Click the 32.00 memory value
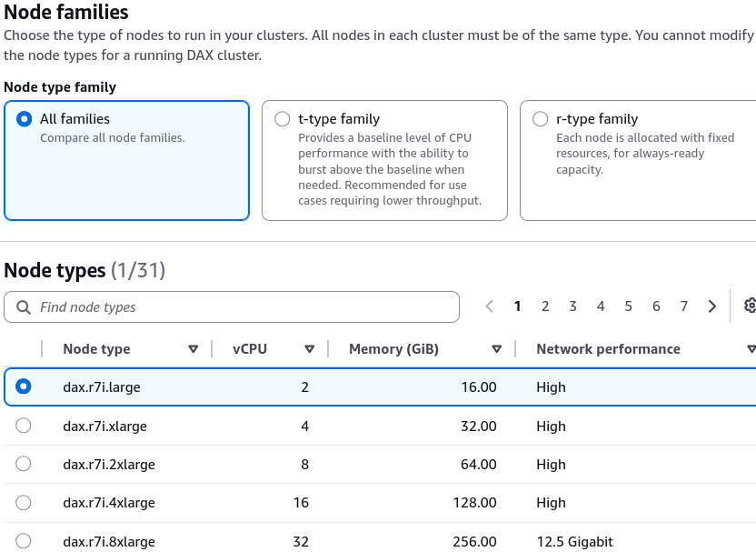This screenshot has width=756, height=552. click(479, 427)
